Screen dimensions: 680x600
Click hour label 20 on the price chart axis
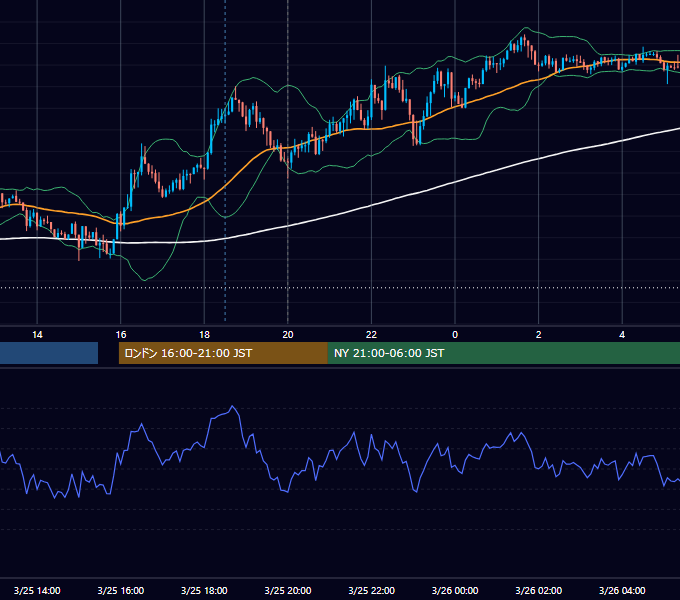pyautogui.click(x=288, y=335)
